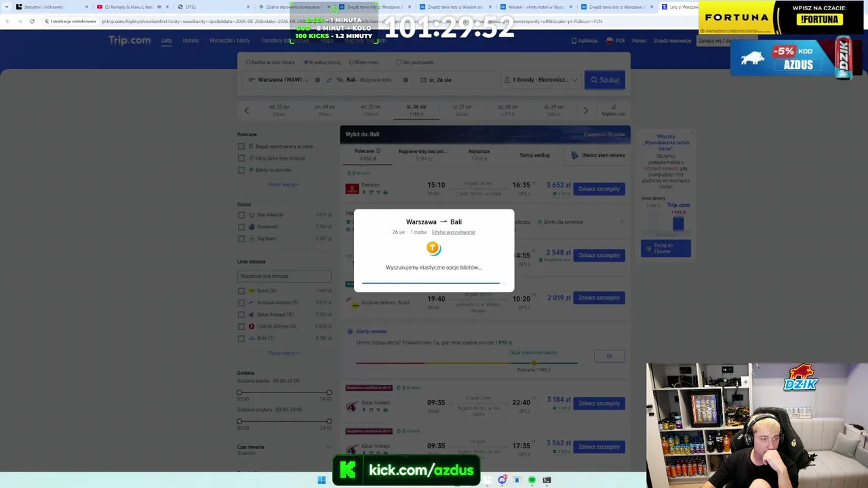Tick the Turkish Airlines filter checkbox
Image resolution: width=868 pixels, height=488 pixels.
pyautogui.click(x=241, y=327)
